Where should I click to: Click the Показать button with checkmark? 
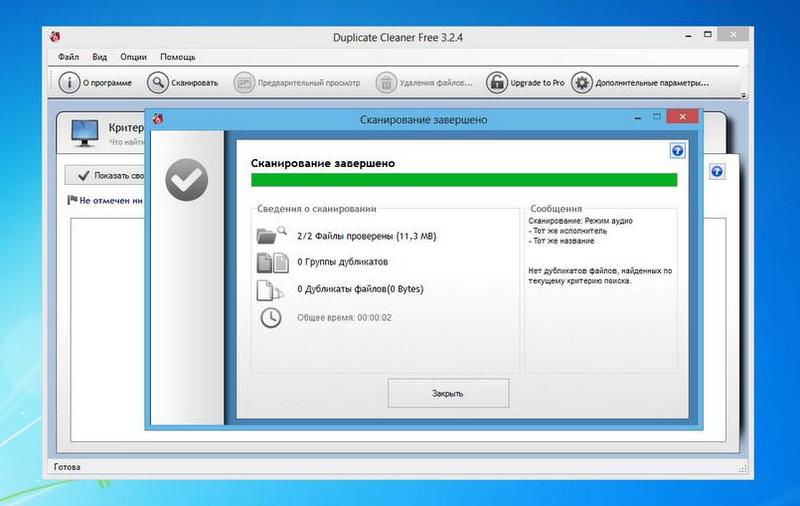(x=105, y=175)
